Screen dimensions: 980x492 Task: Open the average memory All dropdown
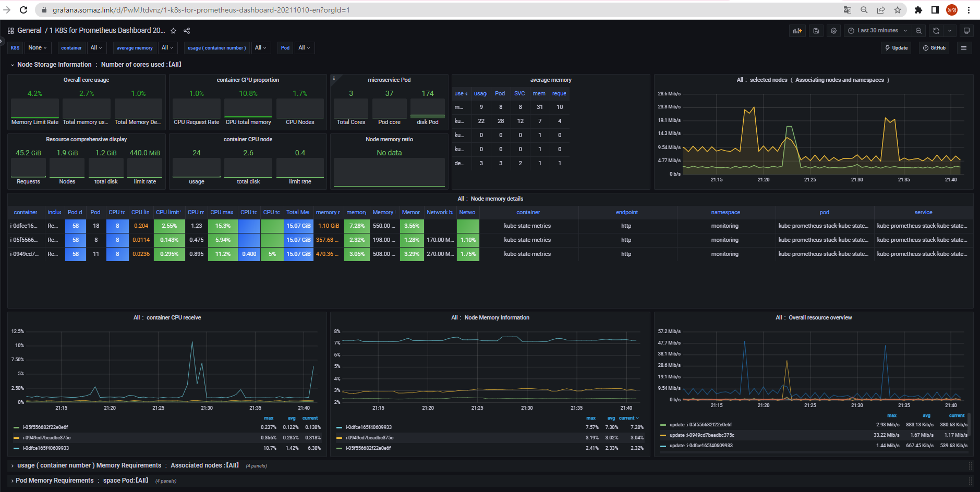167,48
